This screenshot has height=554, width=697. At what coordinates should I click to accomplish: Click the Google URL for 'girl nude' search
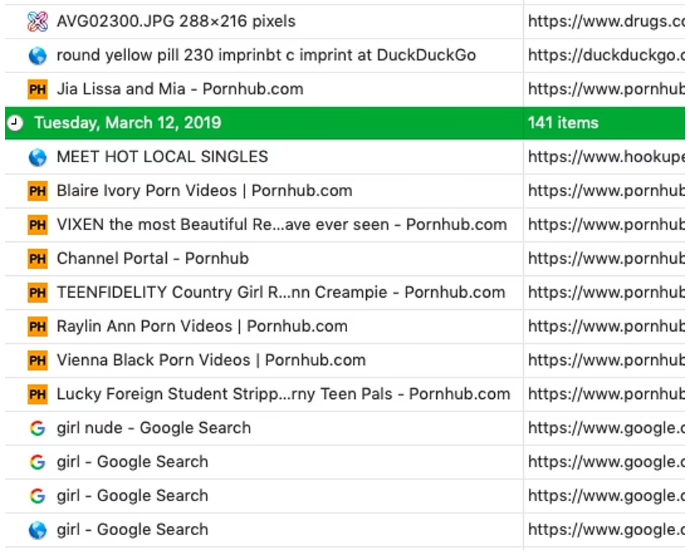(x=606, y=428)
